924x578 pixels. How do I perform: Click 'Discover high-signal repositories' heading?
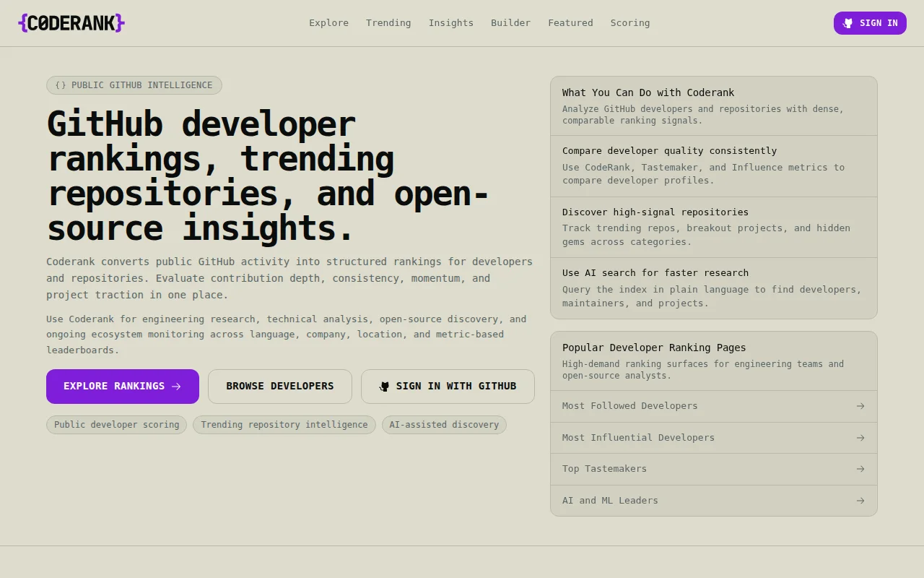[x=655, y=212]
